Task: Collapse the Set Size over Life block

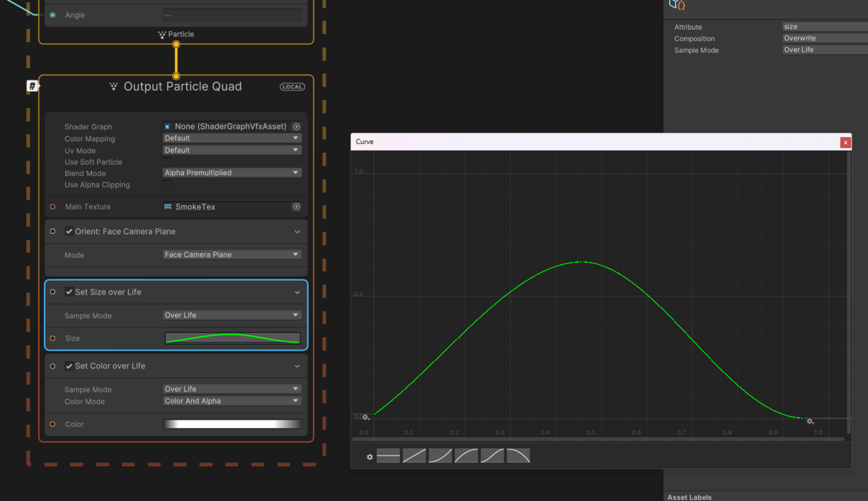Action: click(297, 292)
